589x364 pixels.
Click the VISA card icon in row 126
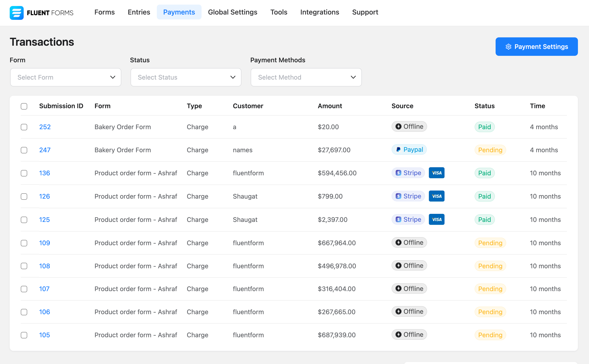[436, 196]
